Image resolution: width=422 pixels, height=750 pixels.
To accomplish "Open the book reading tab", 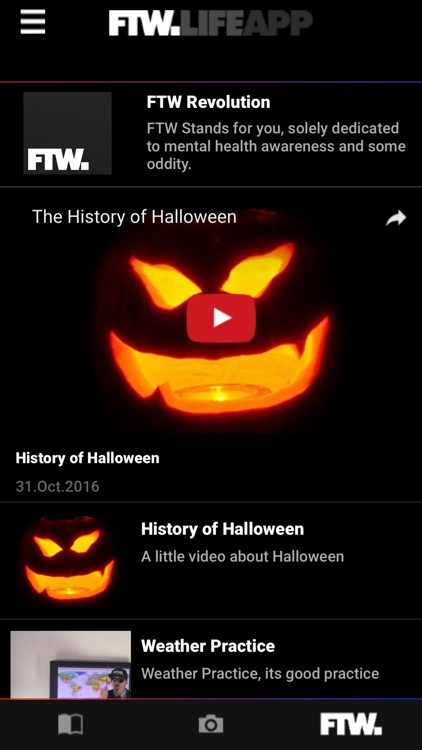I will click(70, 724).
